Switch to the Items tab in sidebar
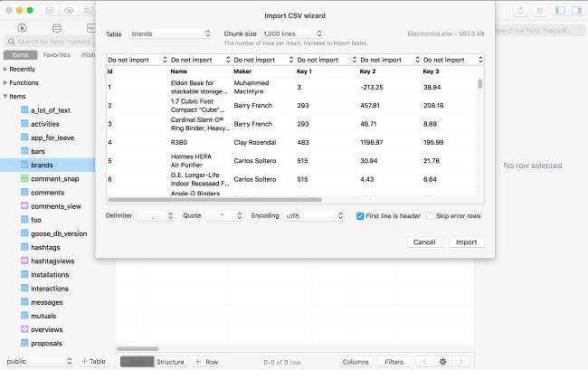 click(20, 55)
